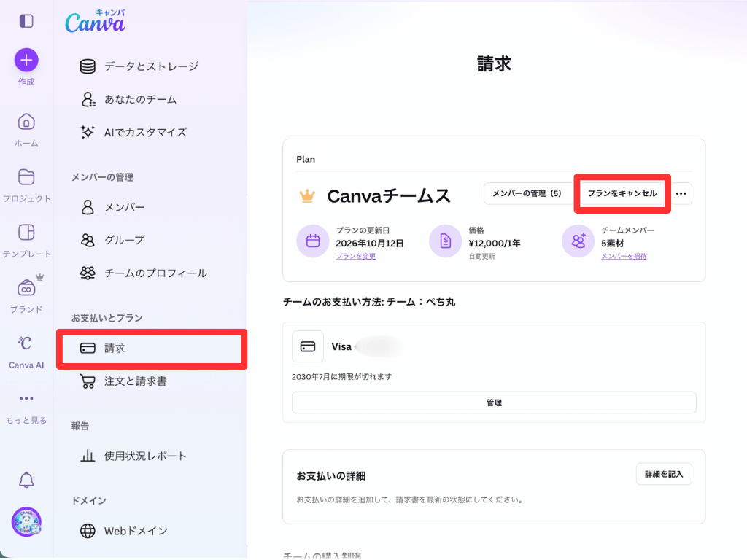This screenshot has height=560, width=747.
Task: Cancel the plan with プランをキャンセル
Action: 622,193
